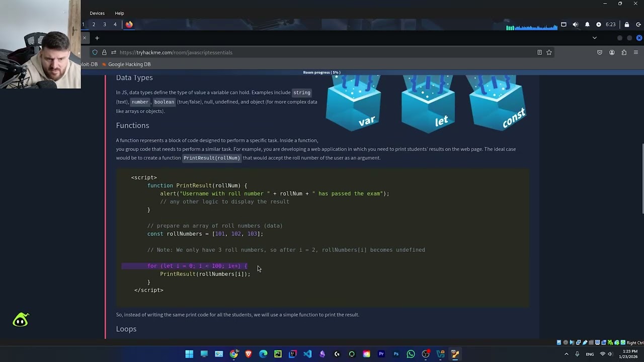The image size is (644, 362).
Task: Open Visual Studio Code from the taskbar
Action: pos(307,354)
